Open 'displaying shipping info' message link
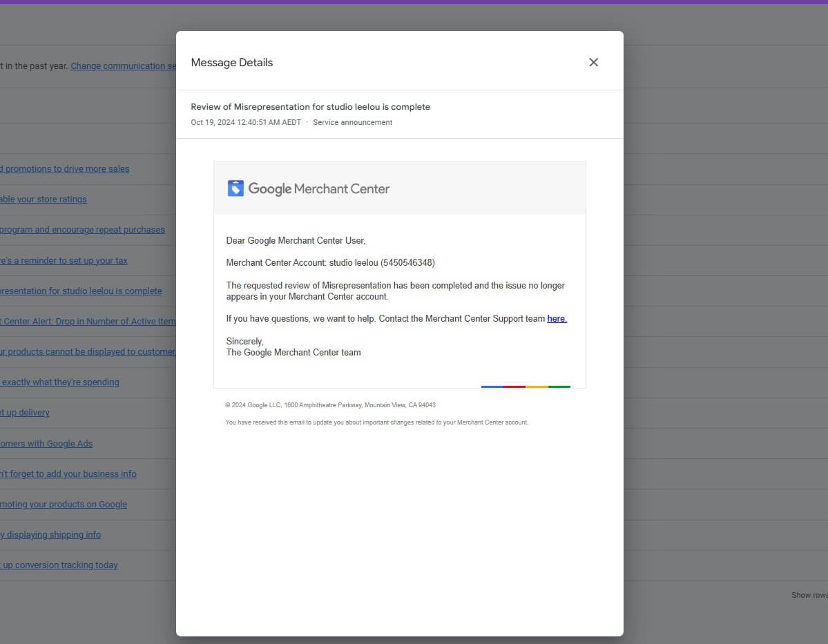This screenshot has width=828, height=644. [x=50, y=535]
